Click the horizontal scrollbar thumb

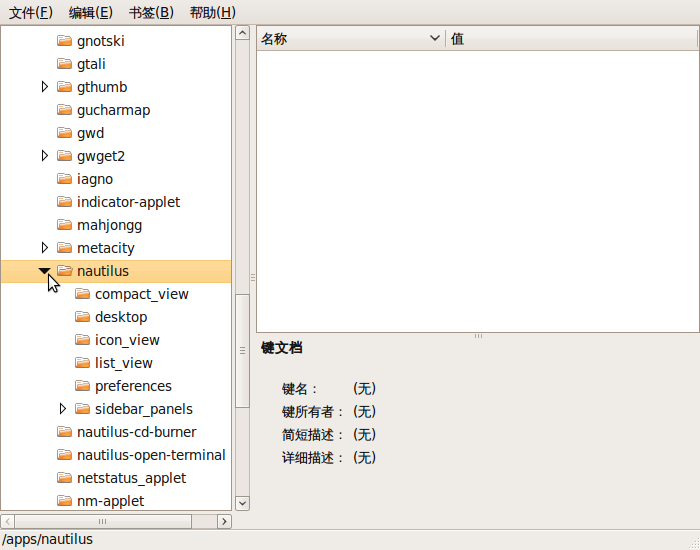[103, 521]
